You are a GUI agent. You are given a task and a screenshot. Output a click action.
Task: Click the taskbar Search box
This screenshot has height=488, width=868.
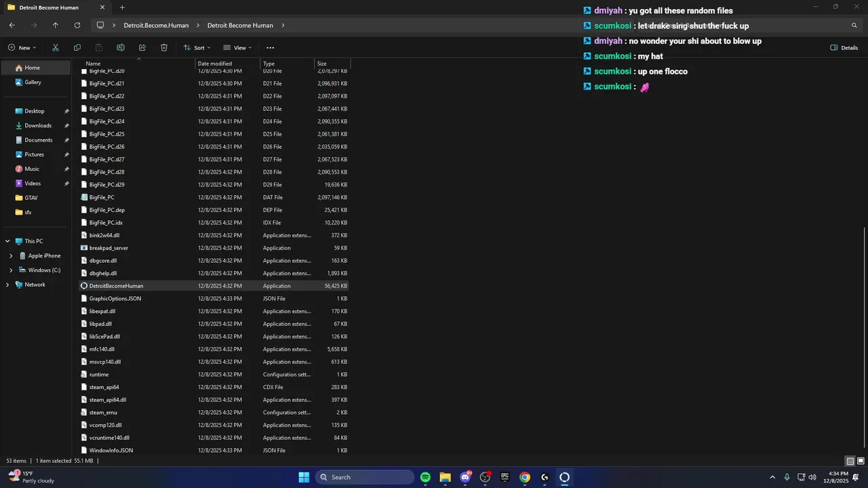coord(365,477)
